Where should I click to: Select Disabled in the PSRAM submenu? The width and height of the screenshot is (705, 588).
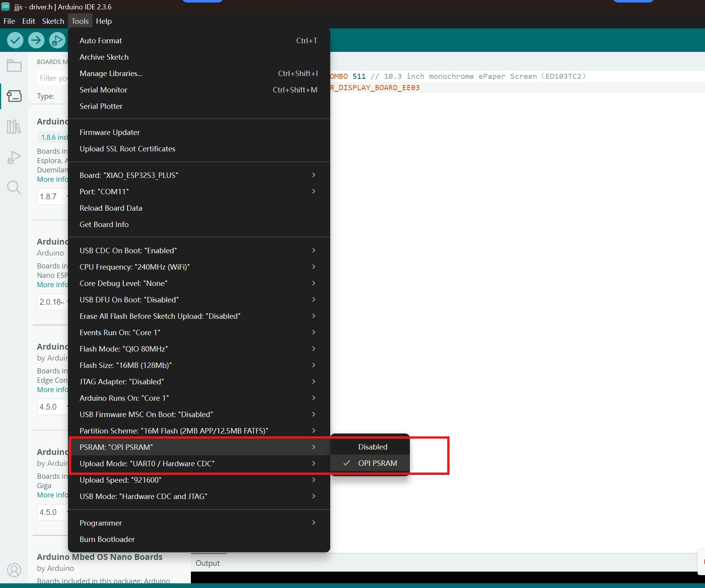pos(372,447)
